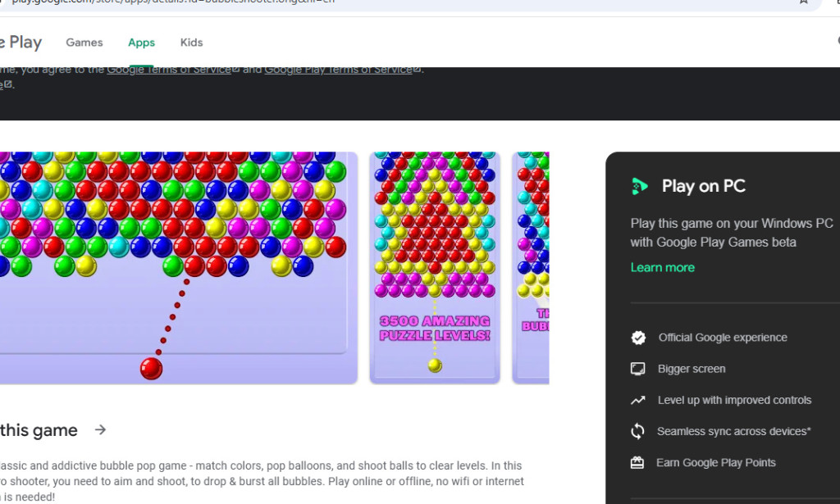The height and width of the screenshot is (504, 840).
Task: Expand About this game with the arrow
Action: [100, 429]
